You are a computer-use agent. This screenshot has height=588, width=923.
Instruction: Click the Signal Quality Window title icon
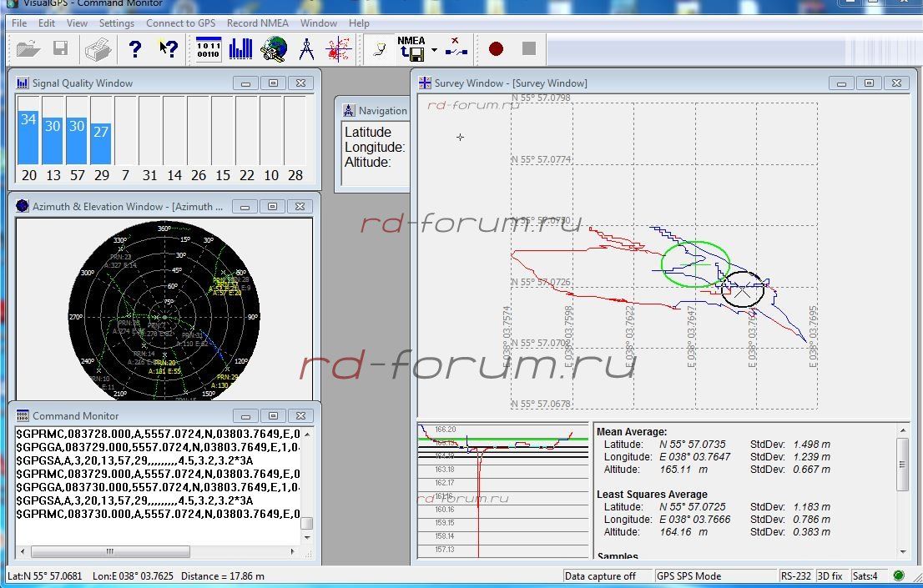(23, 83)
